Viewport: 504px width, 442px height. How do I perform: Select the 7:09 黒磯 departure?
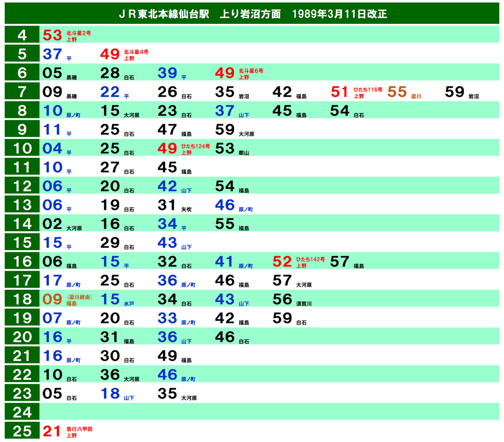click(60, 92)
